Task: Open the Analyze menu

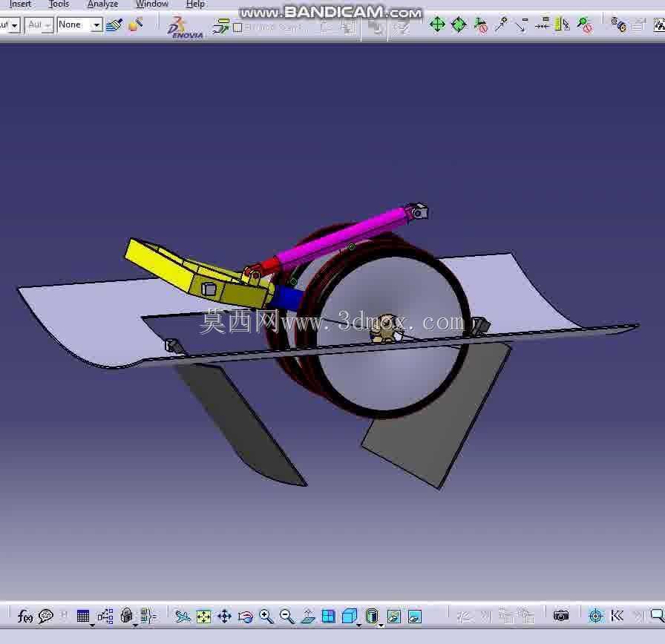Action: click(102, 4)
